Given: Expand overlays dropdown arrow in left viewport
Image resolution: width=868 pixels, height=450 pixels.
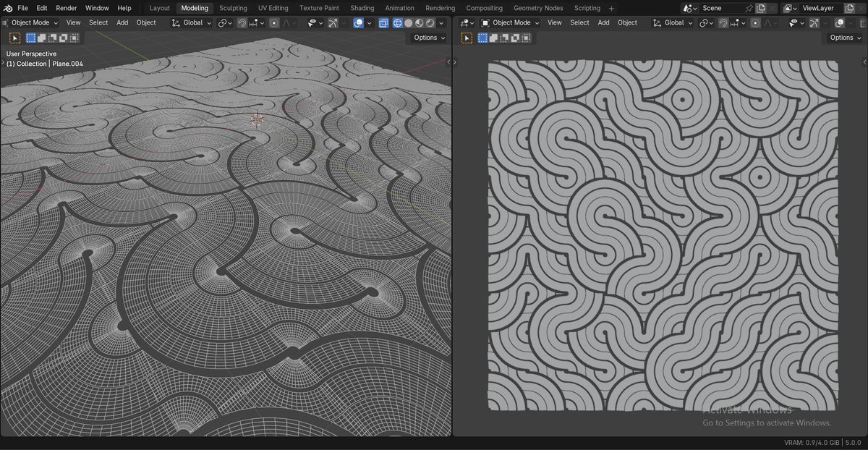Looking at the screenshot, I should (369, 22).
